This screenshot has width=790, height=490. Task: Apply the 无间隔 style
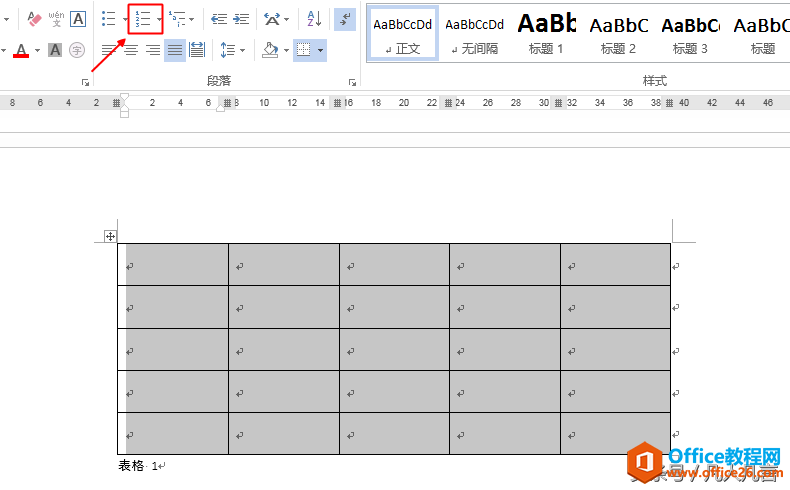[474, 33]
